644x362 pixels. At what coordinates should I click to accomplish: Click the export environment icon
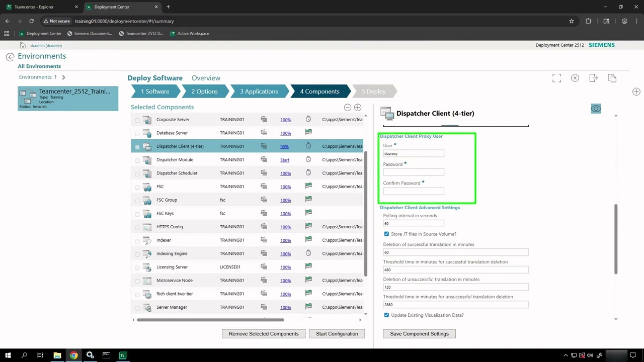coord(593,78)
